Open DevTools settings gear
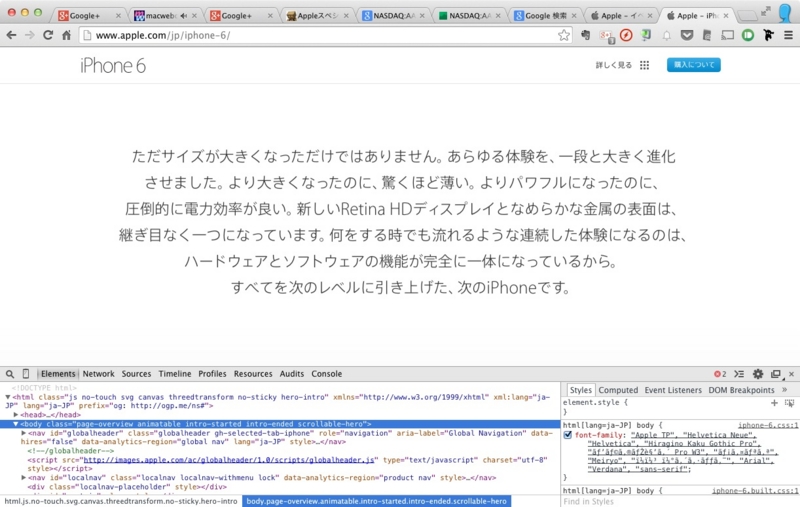Image resolution: width=800 pixels, height=507 pixels. pos(758,374)
